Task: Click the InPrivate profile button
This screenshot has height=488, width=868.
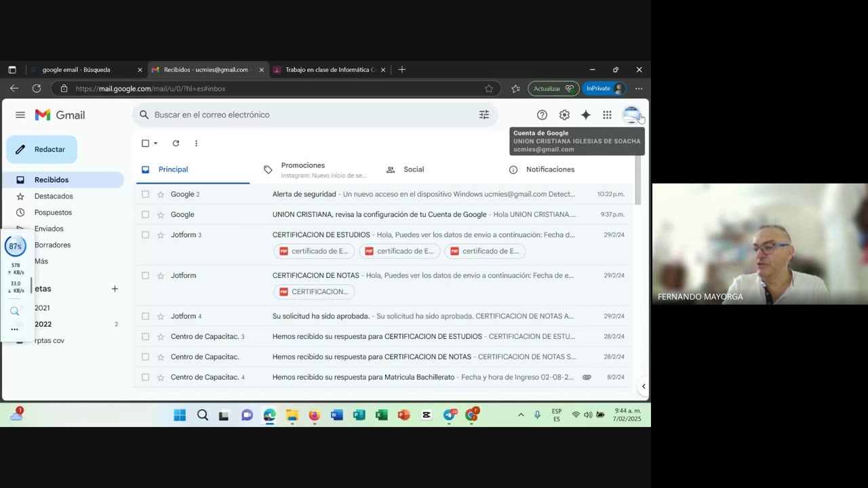Action: coord(604,89)
